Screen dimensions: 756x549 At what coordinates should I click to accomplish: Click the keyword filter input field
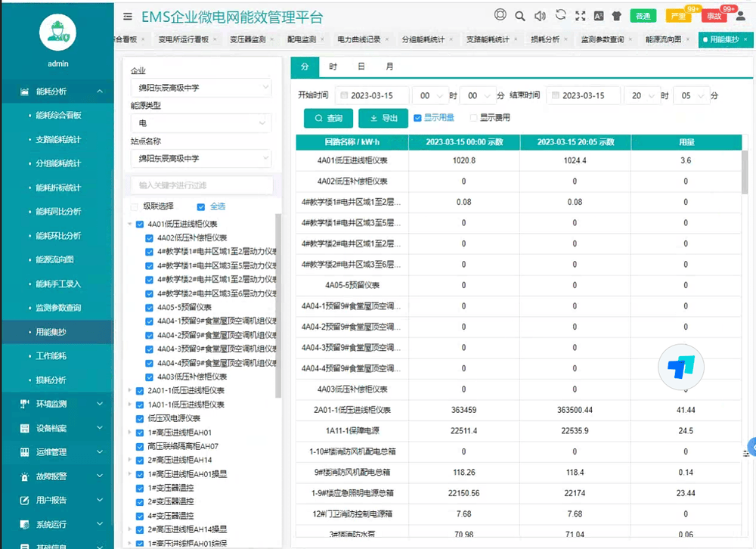click(x=200, y=185)
